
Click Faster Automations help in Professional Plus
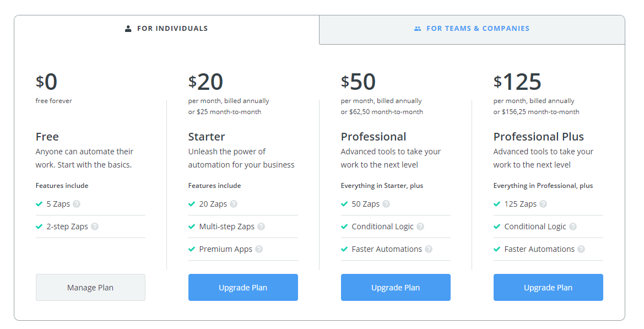pos(581,249)
